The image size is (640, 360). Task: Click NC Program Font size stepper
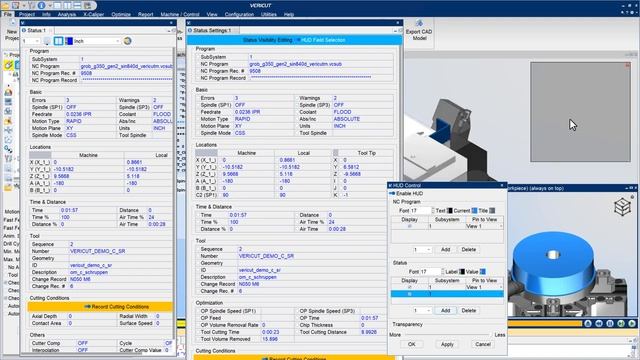click(432, 211)
